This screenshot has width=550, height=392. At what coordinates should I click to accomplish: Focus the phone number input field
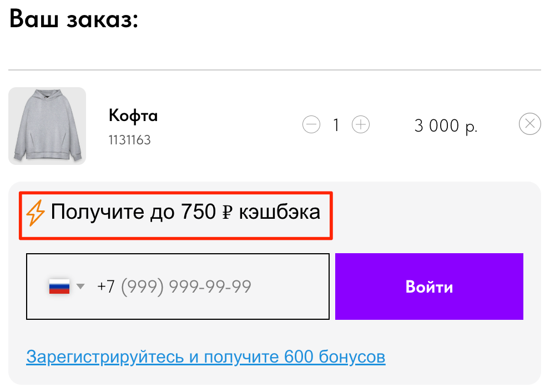click(178, 287)
